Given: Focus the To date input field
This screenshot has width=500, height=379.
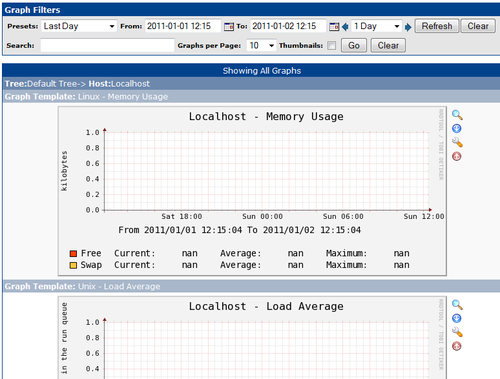Looking at the screenshot, I should (x=288, y=26).
